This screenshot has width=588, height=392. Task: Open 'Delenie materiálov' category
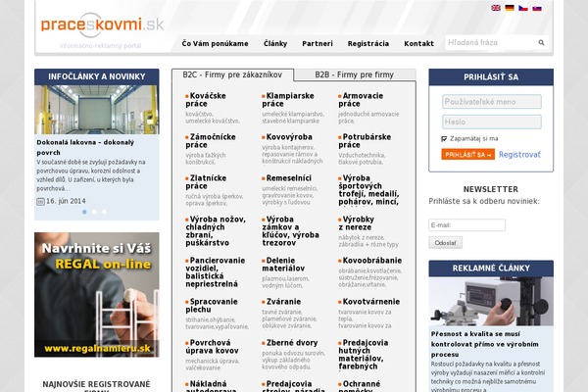pyautogui.click(x=283, y=265)
